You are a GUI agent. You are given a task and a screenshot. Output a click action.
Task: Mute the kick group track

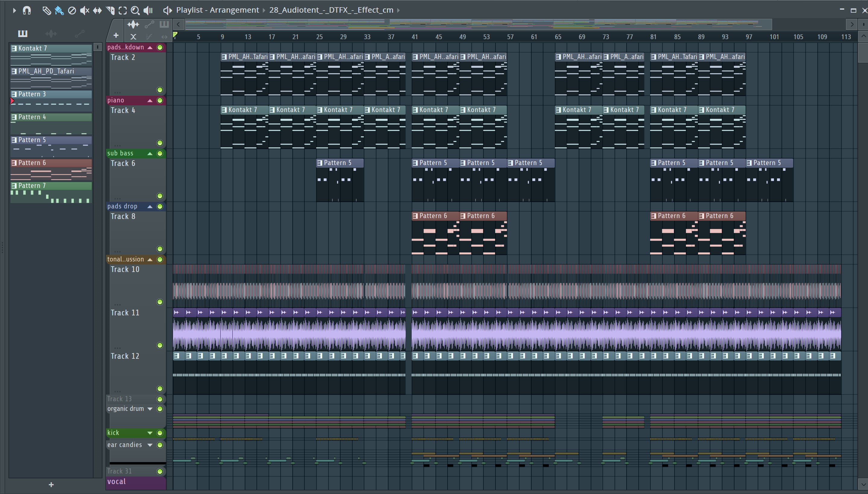coord(159,433)
